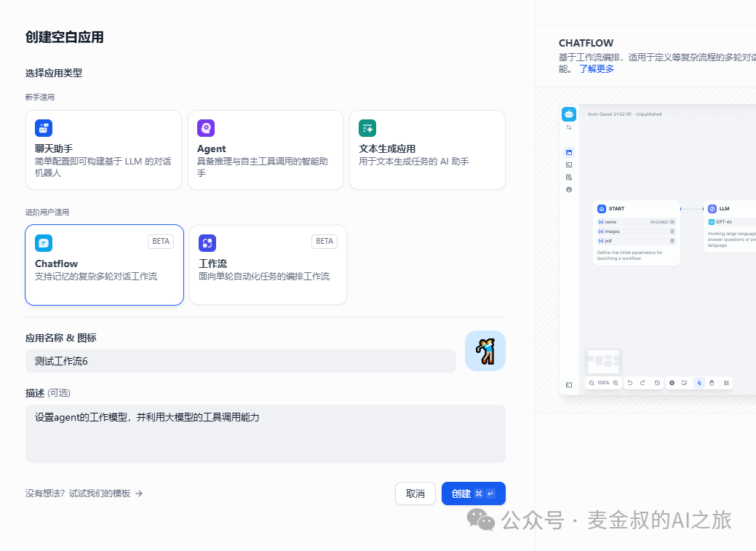This screenshot has width=756, height=551.
Task: Select the Agent app type card
Action: (x=265, y=149)
